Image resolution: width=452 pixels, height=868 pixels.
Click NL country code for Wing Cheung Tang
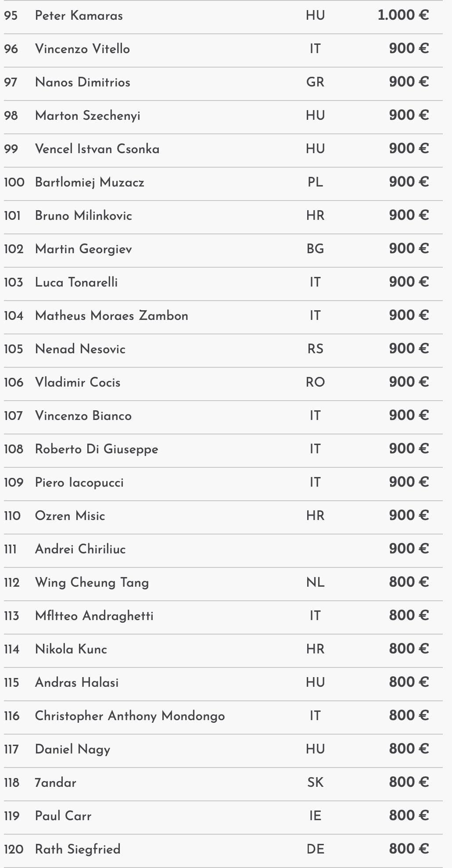(x=315, y=583)
